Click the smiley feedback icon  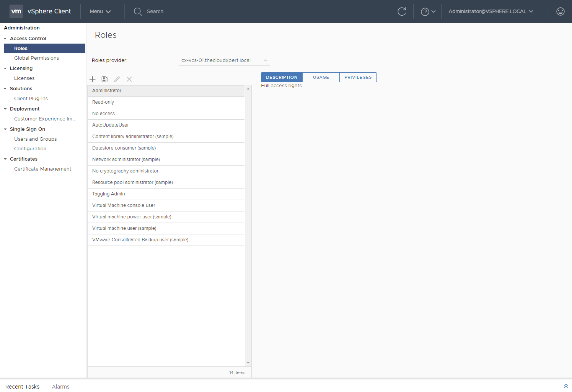coord(560,11)
